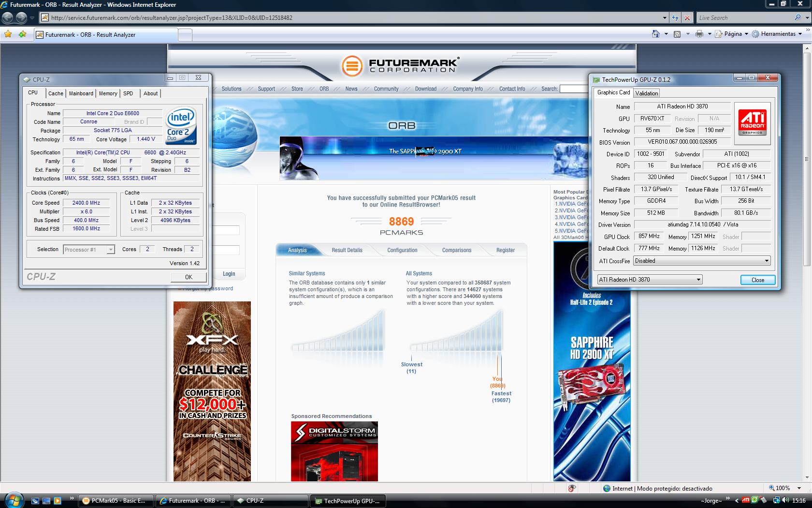Open Futuremark Community nav link
The height and width of the screenshot is (508, 812).
click(386, 89)
